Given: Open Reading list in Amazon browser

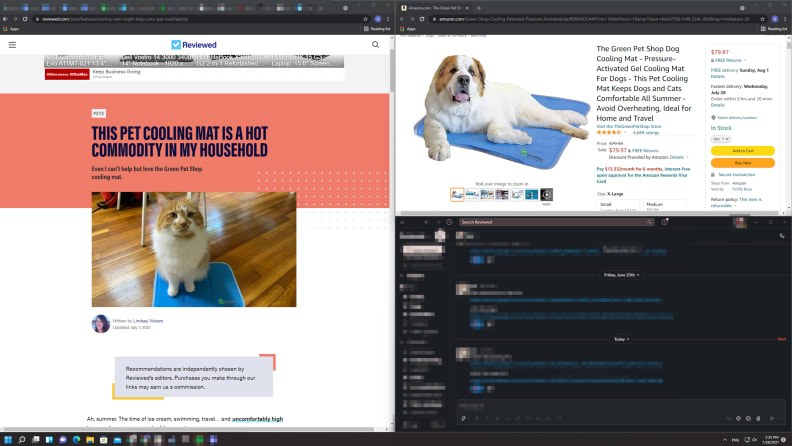Looking at the screenshot, I should tap(774, 29).
